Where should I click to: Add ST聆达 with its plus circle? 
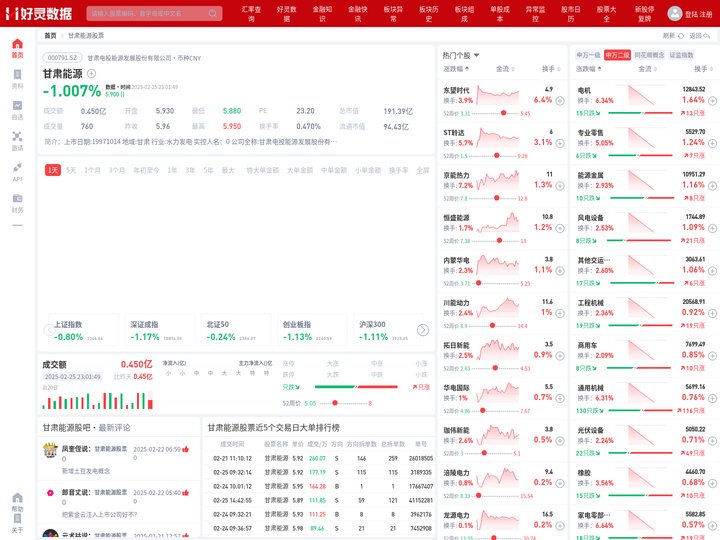tap(560, 143)
